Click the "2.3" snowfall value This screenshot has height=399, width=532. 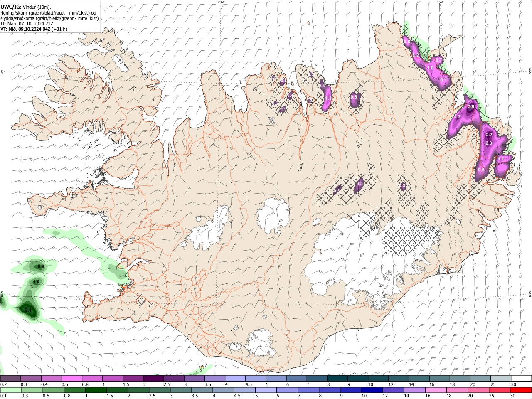(489, 143)
